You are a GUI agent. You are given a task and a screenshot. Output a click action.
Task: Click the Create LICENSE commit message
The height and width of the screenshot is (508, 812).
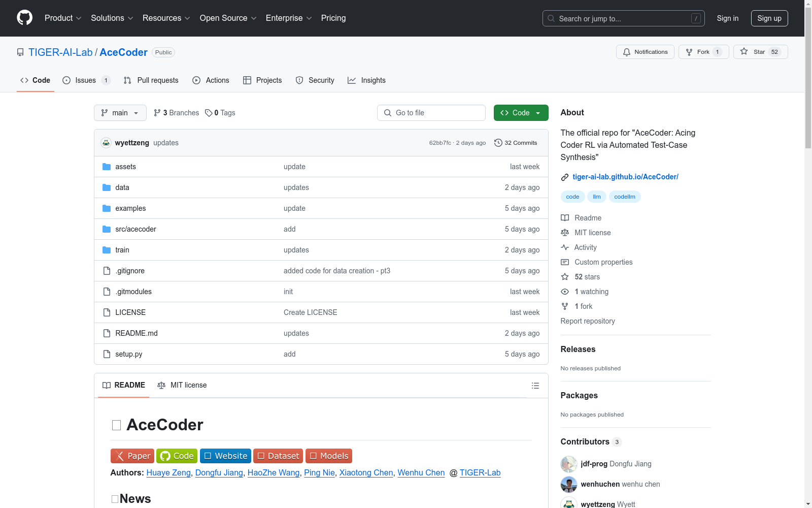[x=311, y=312]
